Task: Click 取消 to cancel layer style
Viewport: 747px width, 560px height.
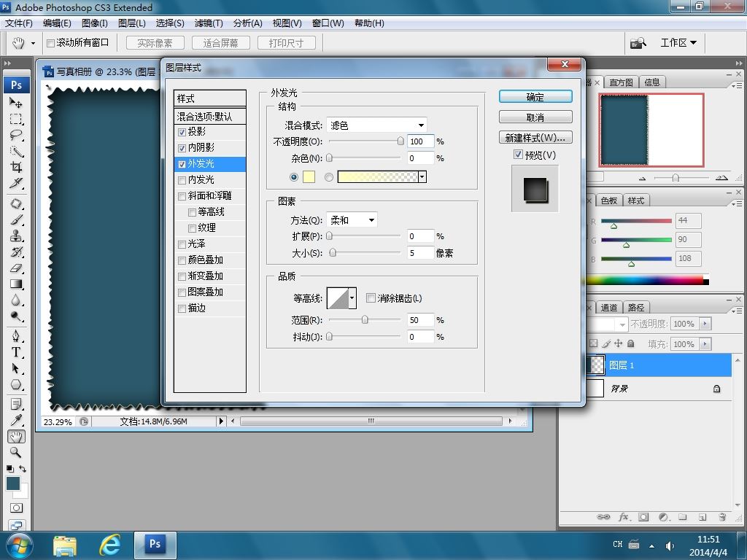Action: pyautogui.click(x=535, y=117)
